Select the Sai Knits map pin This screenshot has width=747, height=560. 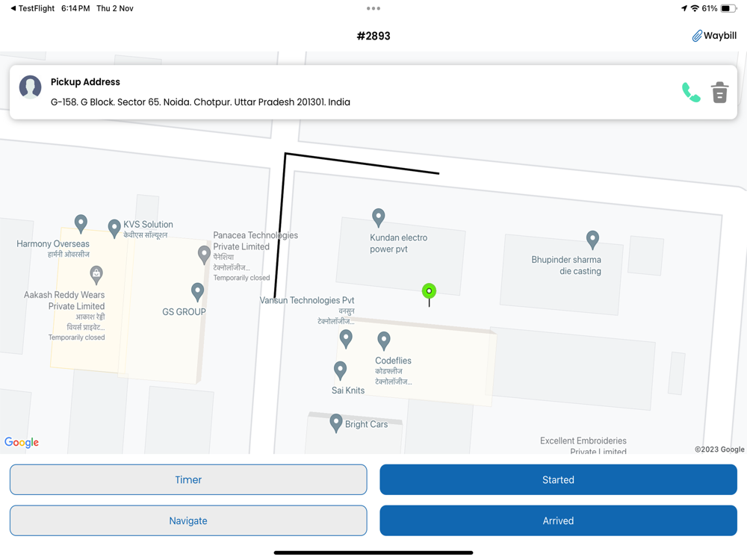pos(340,370)
